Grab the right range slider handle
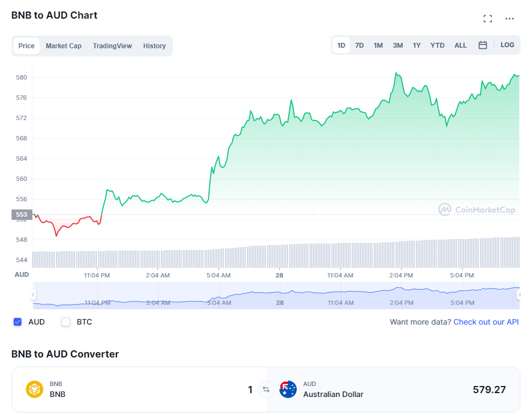Viewport: 530px width, 420px height. pyautogui.click(x=520, y=295)
